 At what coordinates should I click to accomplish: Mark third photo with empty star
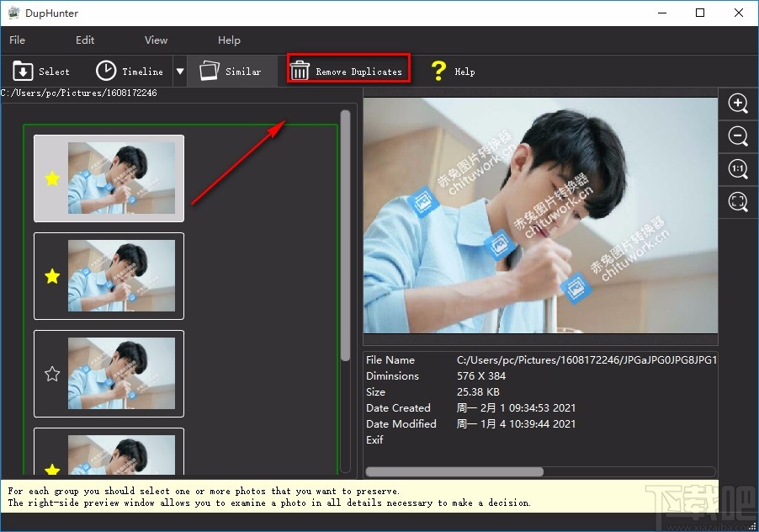[52, 374]
